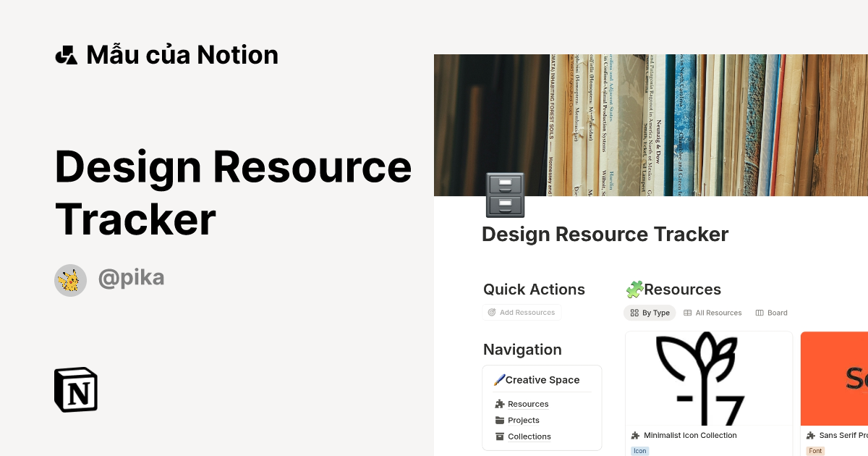Click the archive box icon beside Collections
Screen dimensions: 868x456
point(499,436)
